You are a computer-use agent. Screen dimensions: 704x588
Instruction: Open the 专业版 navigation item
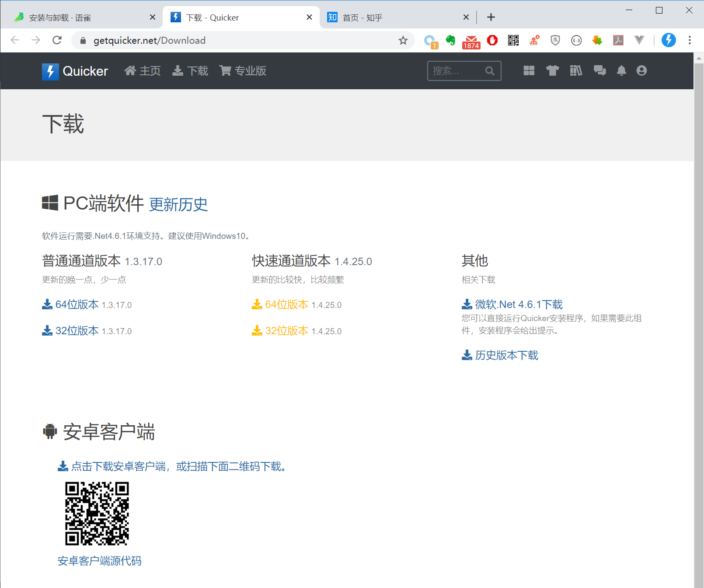tap(243, 71)
